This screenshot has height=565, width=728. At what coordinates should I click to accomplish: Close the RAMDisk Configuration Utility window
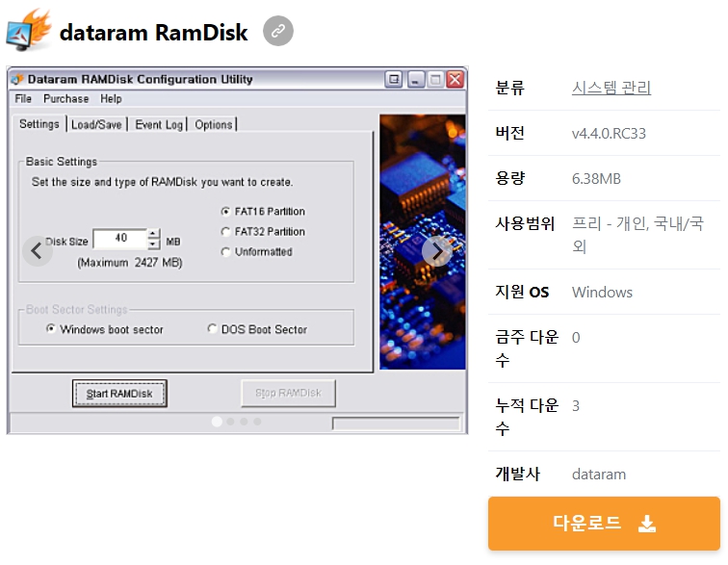pos(455,79)
